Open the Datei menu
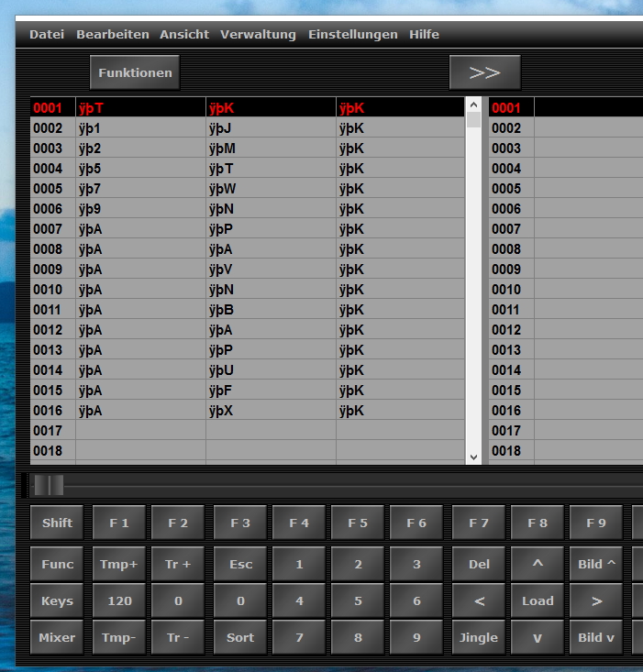The width and height of the screenshot is (643, 672). coord(47,34)
